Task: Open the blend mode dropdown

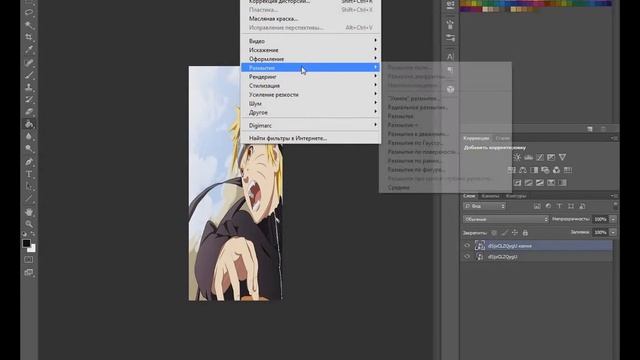Action: pos(506,219)
